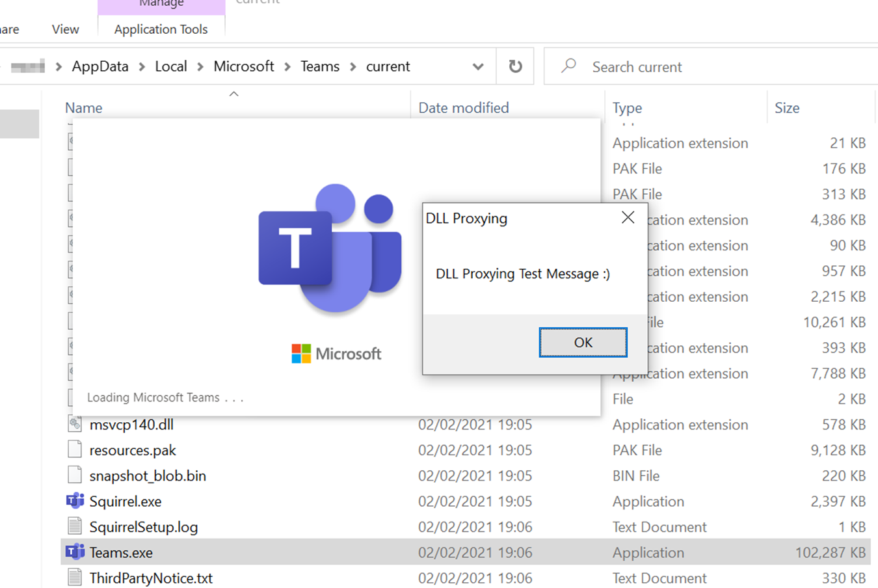This screenshot has height=588, width=878.
Task: Click the Squirrel.exe application icon
Action: [75, 501]
